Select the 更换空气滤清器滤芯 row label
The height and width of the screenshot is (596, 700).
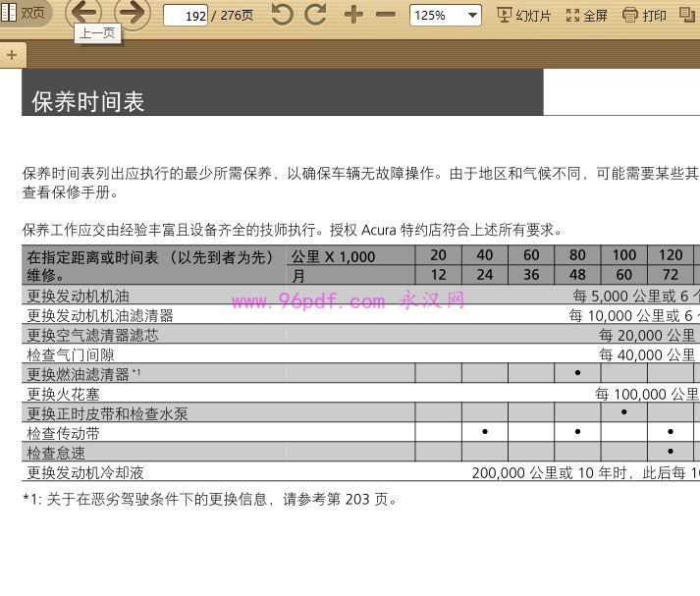pos(92,336)
